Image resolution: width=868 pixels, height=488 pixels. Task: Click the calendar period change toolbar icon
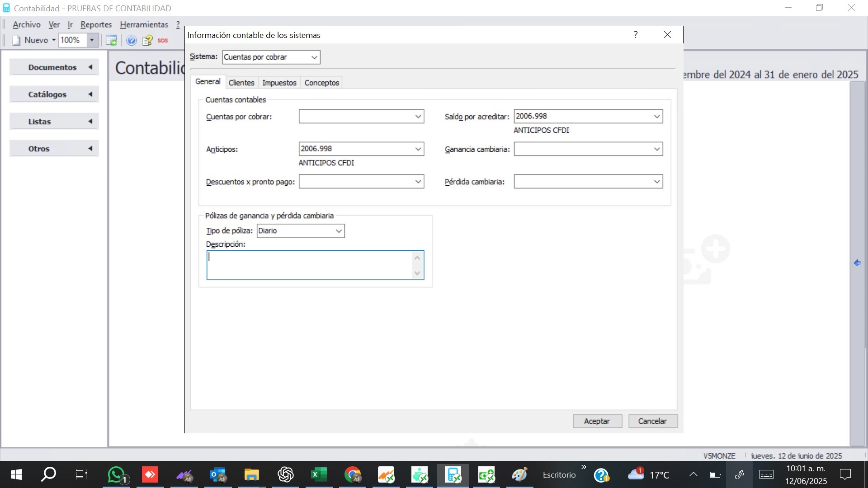click(x=111, y=40)
